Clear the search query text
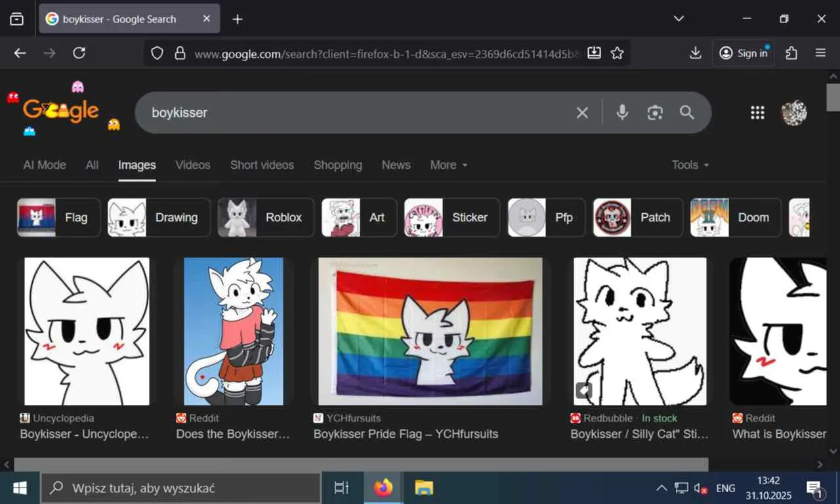The width and height of the screenshot is (840, 504). [x=582, y=113]
